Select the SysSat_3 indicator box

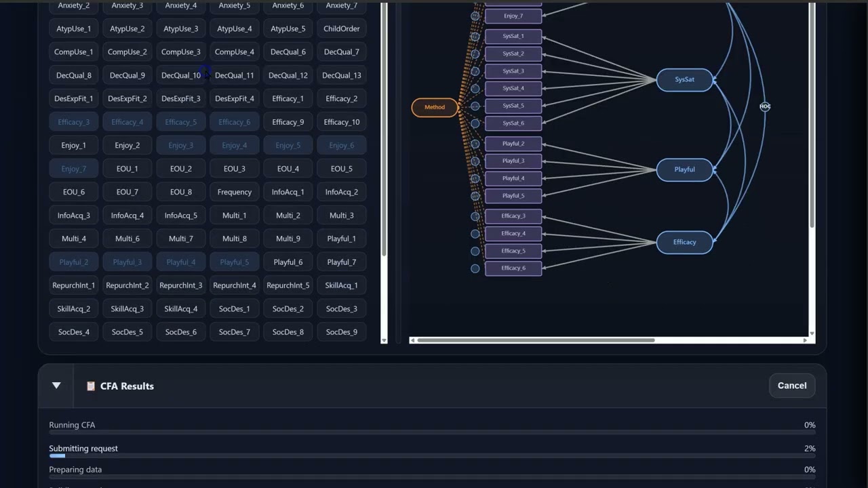click(x=513, y=71)
